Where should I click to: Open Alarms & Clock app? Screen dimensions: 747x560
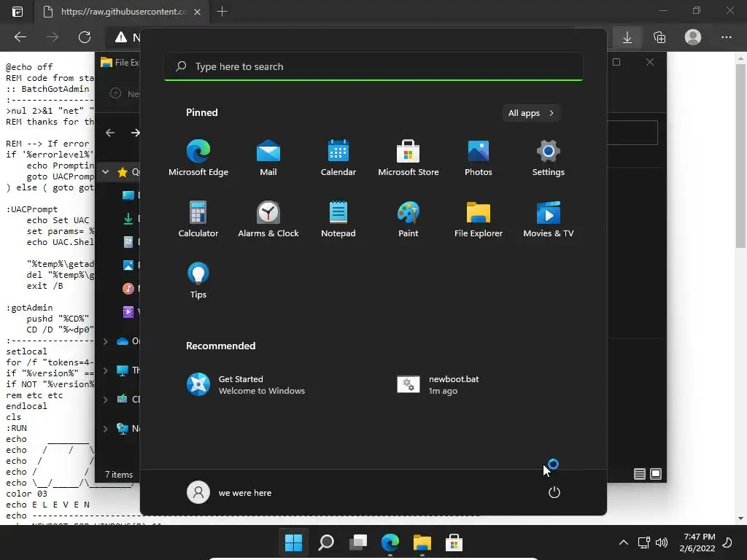[x=268, y=219]
